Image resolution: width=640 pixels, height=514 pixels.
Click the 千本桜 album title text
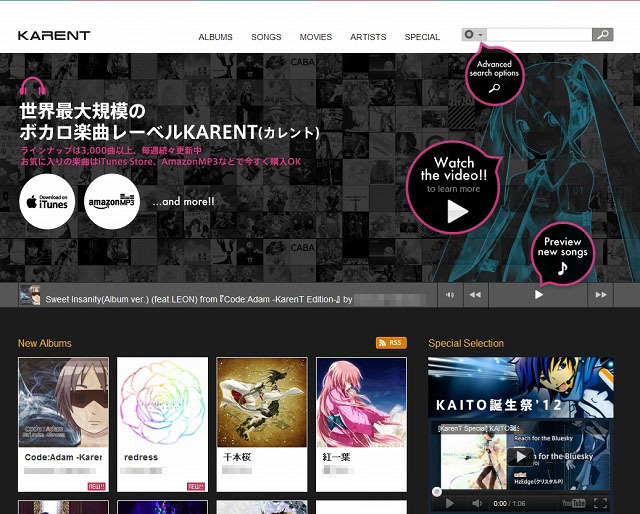237,457
